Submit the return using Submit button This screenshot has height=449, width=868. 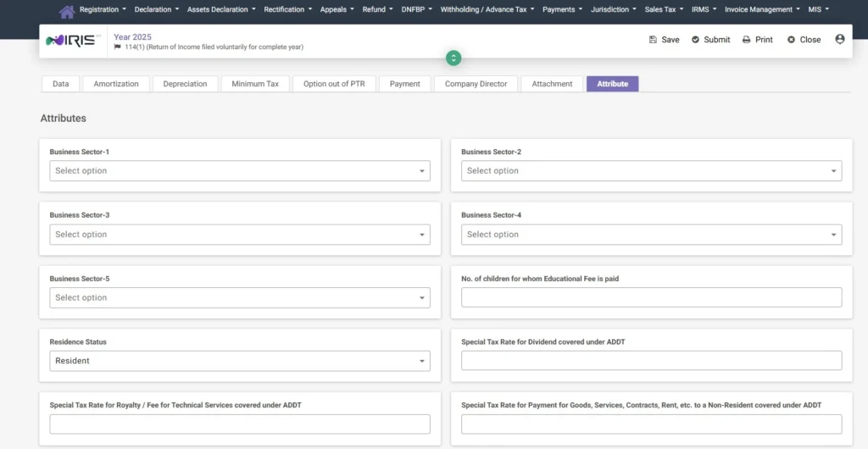pos(711,40)
